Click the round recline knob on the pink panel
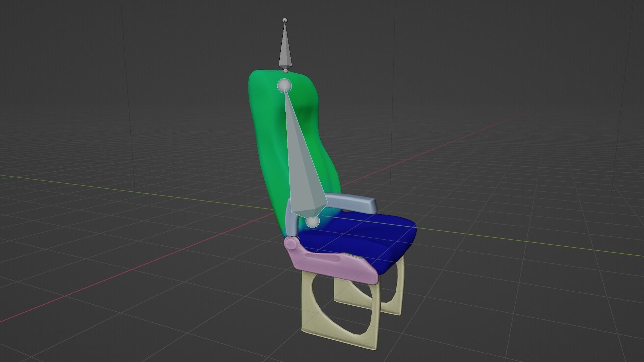This screenshot has height=362, width=644. click(290, 244)
